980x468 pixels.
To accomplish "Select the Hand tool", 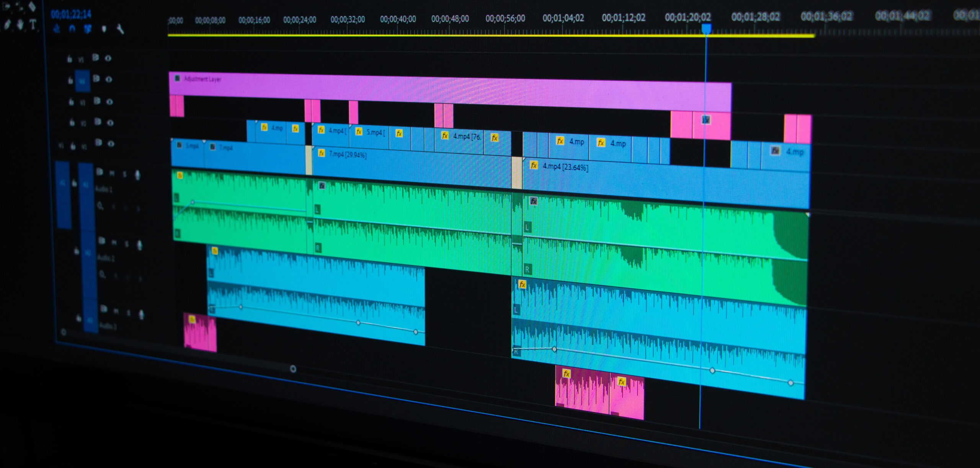I will click(x=20, y=25).
